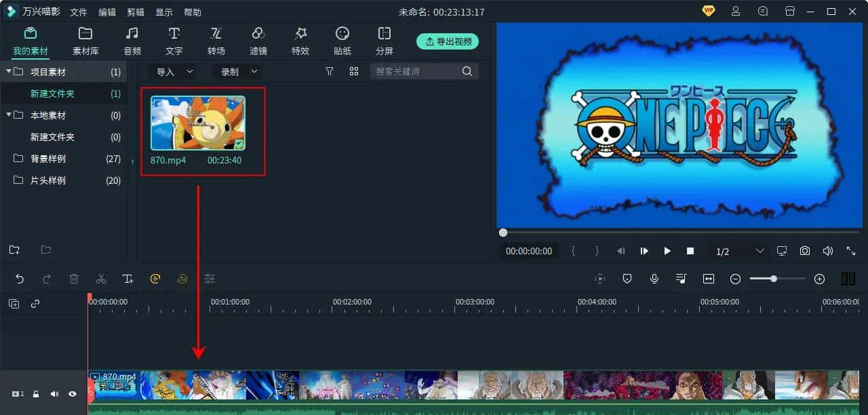
Task: Toggle the track lock icon
Action: click(x=35, y=393)
